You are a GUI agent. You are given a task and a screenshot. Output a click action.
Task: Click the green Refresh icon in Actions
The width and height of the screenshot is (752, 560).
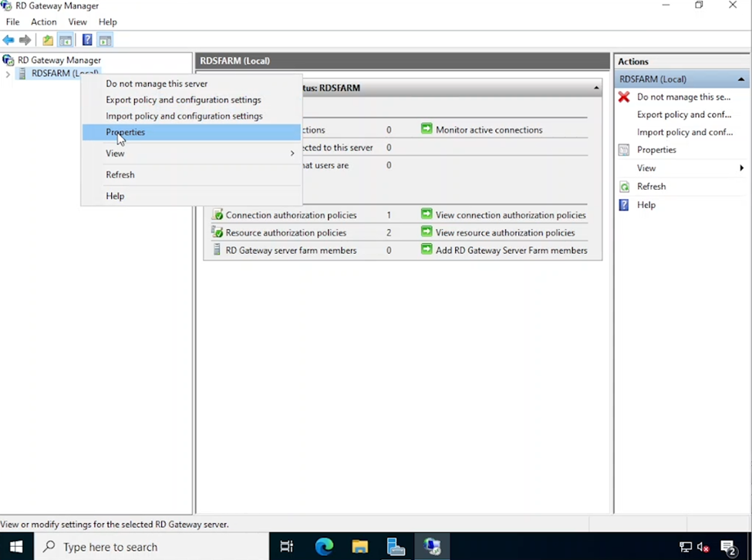[x=624, y=187]
